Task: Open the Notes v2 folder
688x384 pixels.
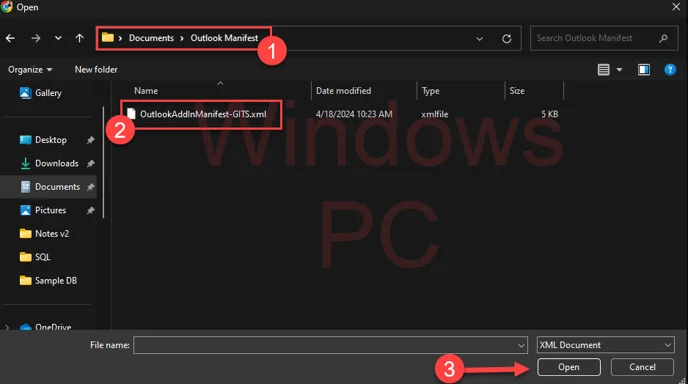Action: pyautogui.click(x=44, y=234)
